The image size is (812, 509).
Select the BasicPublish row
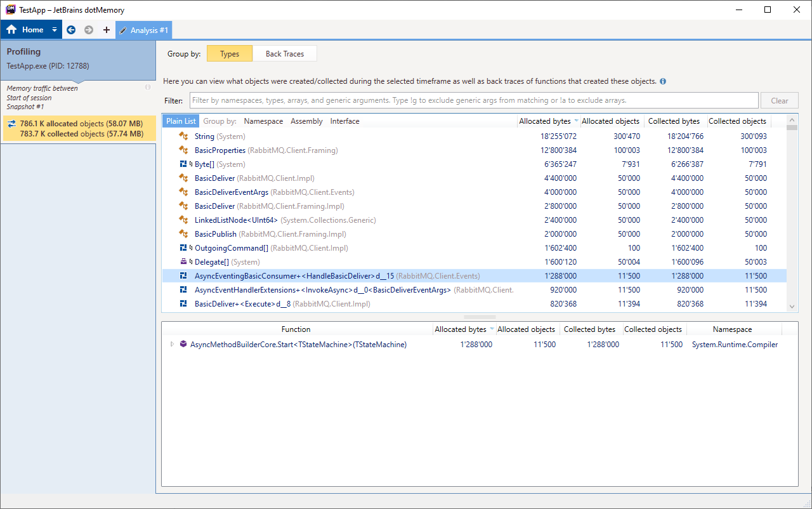click(474, 234)
